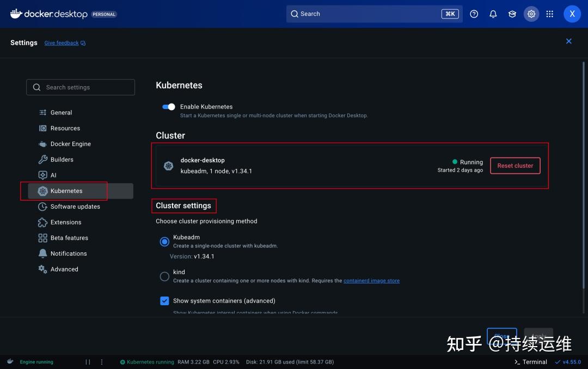Open the Give feedback link
Screen dimensions: 588x369
pyautogui.click(x=61, y=43)
